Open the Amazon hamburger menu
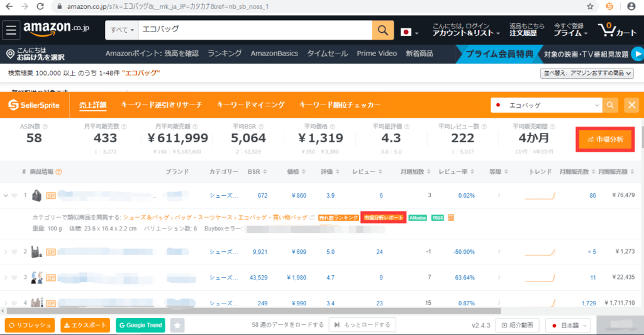Screen dimensions: 644x335 click(x=11, y=30)
